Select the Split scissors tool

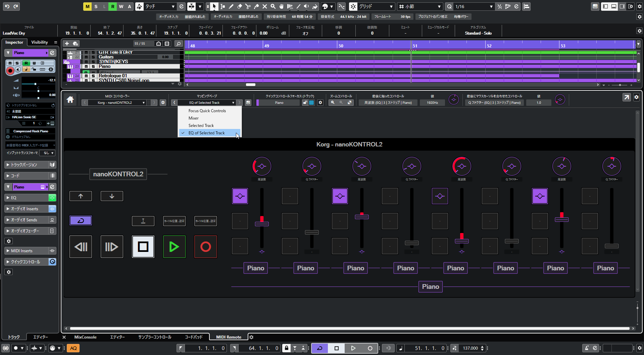[x=248, y=6]
